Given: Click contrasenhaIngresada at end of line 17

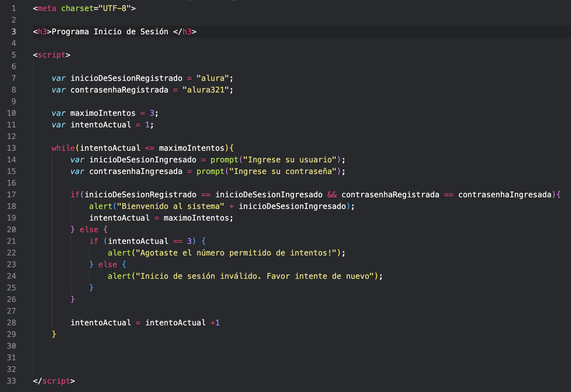Looking at the screenshot, I should [x=505, y=195].
